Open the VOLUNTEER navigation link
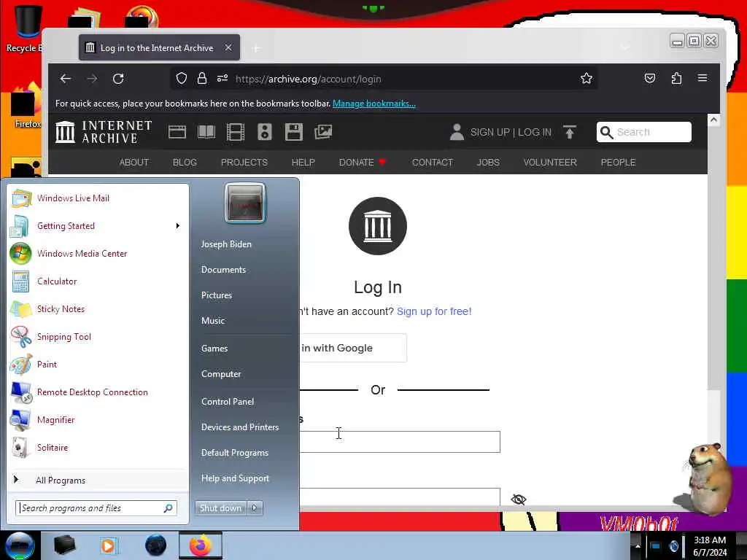The height and width of the screenshot is (560, 747). pyautogui.click(x=550, y=163)
